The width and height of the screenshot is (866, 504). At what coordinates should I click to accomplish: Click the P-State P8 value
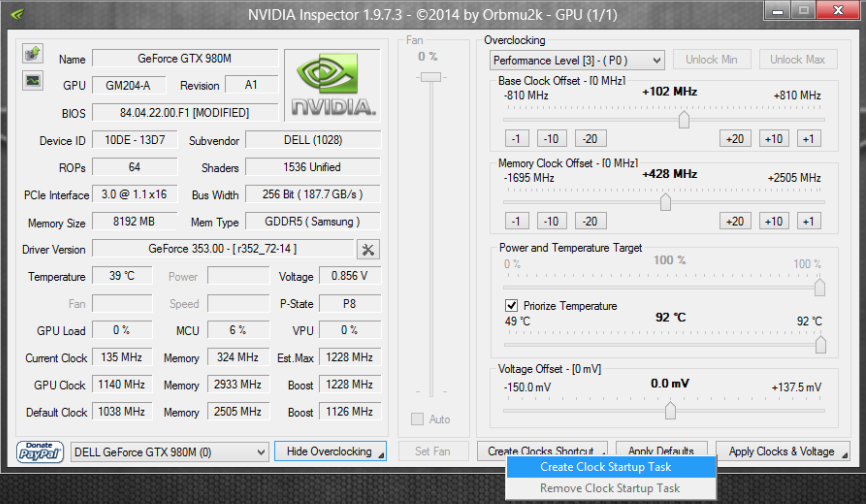350,304
